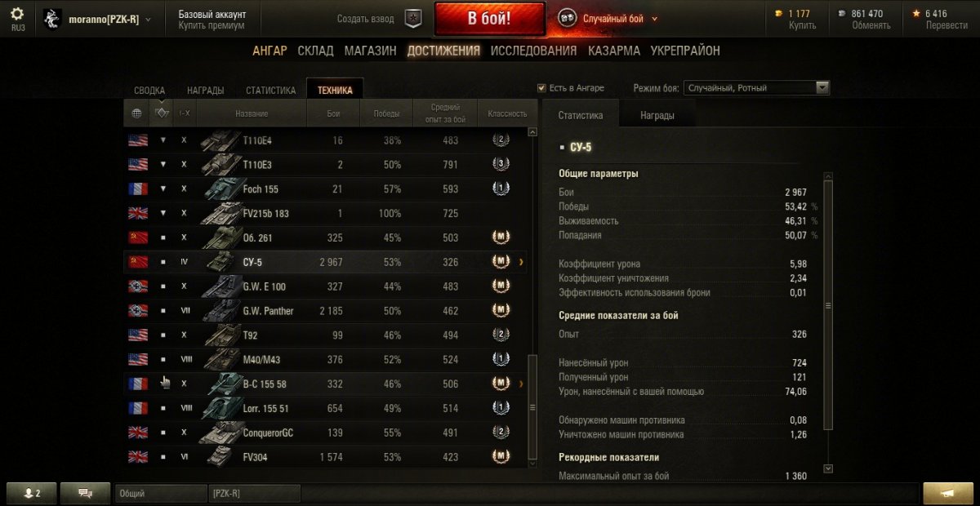The image size is (980, 506).
Task: Click the platoon emblem next to Создать взвод
Action: (413, 18)
